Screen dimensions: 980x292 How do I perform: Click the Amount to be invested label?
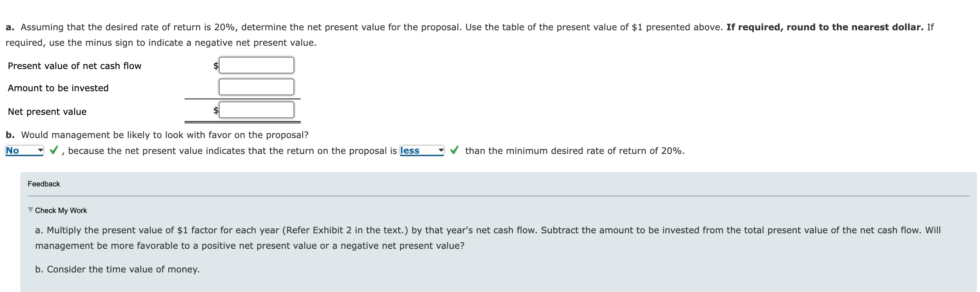(x=58, y=88)
